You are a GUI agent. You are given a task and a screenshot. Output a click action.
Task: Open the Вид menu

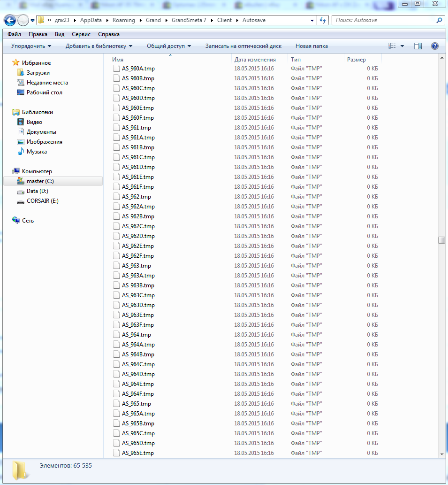(x=59, y=34)
